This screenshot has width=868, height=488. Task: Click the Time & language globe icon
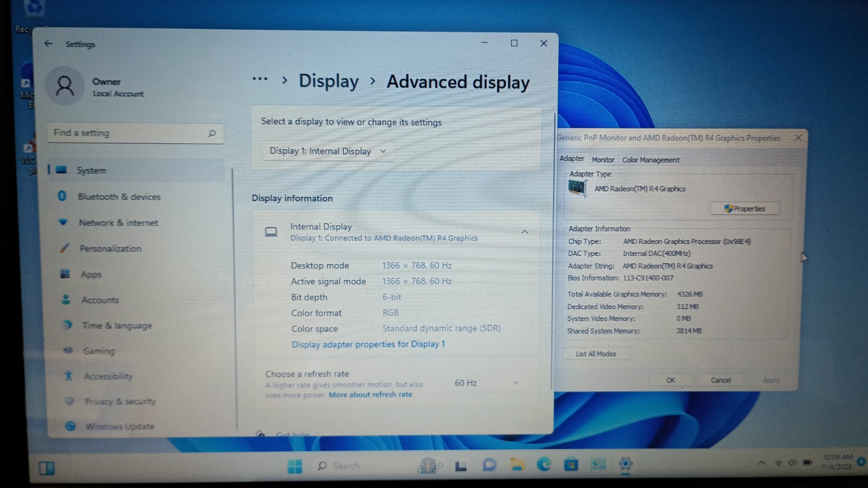coord(67,325)
